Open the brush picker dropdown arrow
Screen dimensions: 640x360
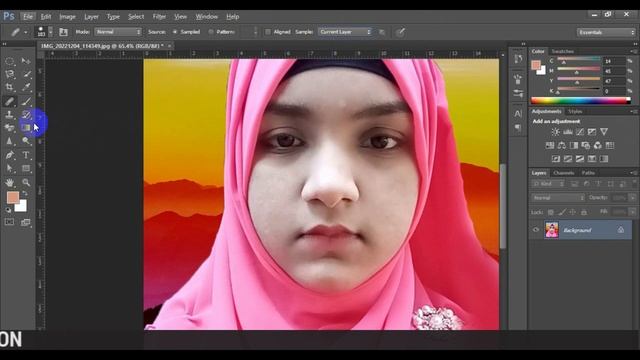(51, 32)
